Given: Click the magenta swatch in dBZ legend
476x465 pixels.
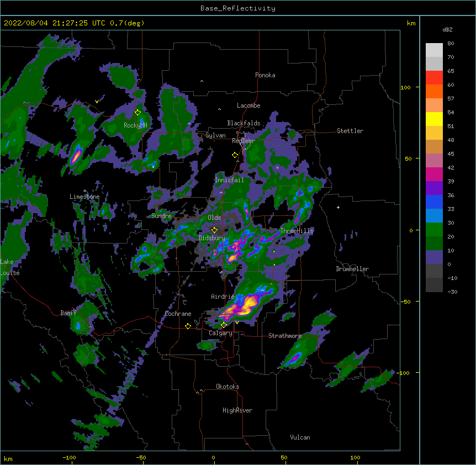Looking at the screenshot, I should (434, 175).
